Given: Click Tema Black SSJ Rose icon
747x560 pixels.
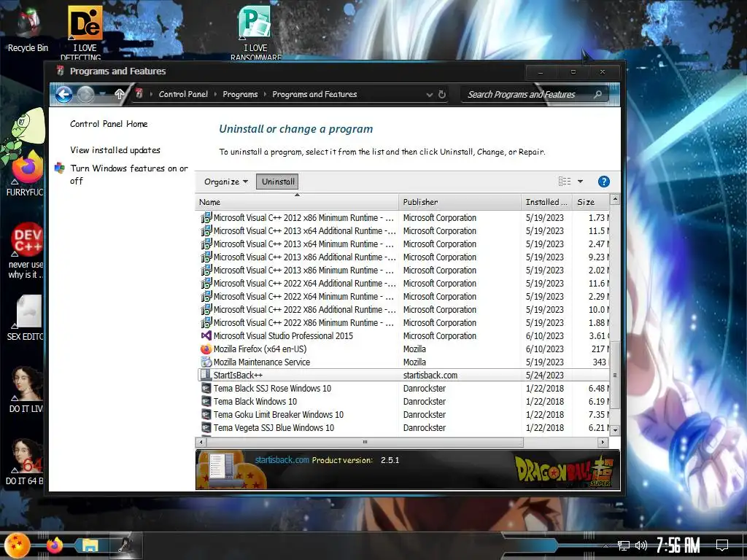Looking at the screenshot, I should pos(206,388).
